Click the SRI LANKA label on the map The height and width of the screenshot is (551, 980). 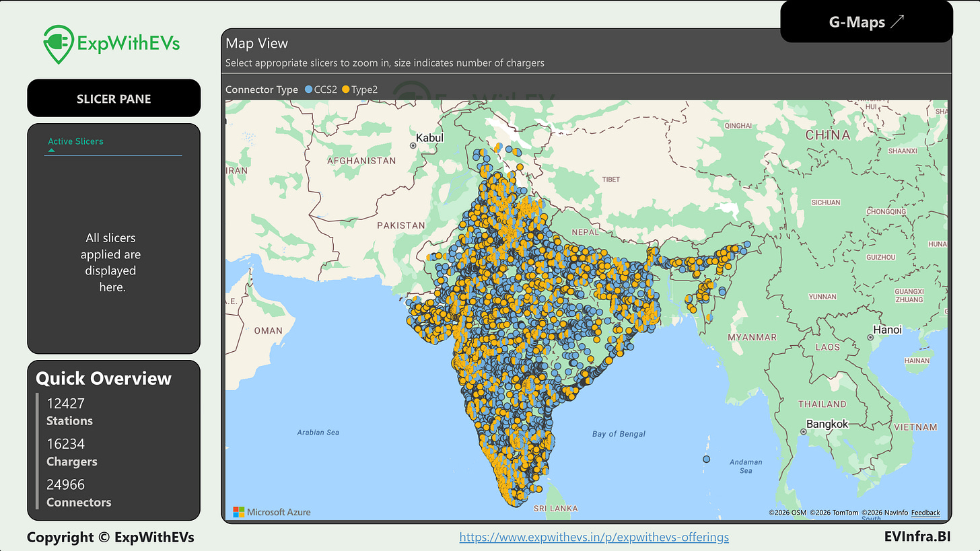(555, 509)
